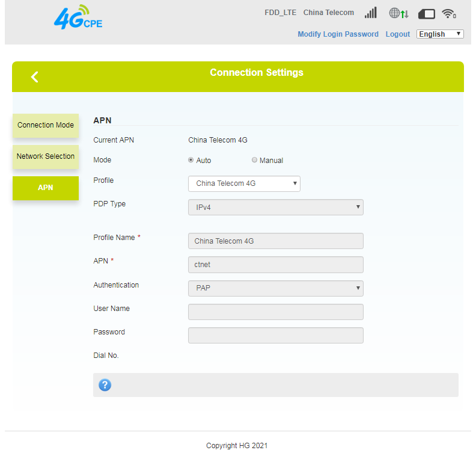Click the Logout link
This screenshot has width=476, height=462.
(398, 34)
